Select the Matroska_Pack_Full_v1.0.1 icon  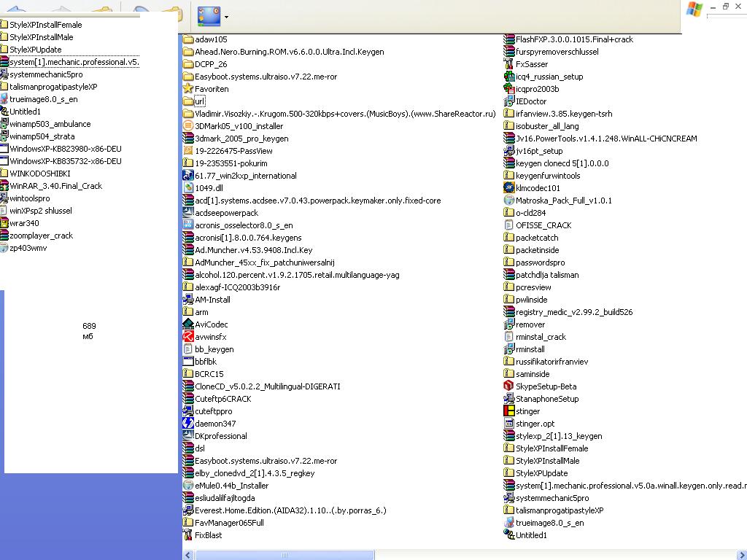(508, 200)
